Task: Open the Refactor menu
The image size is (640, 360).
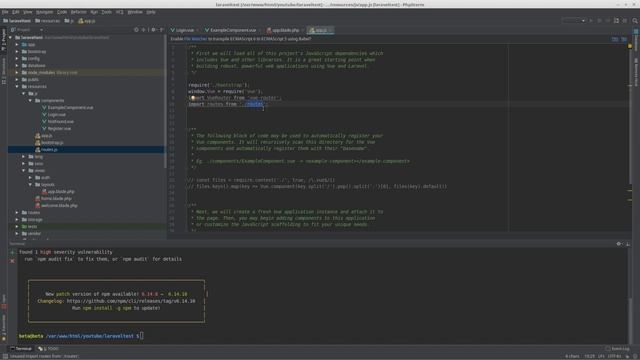Action: pyautogui.click(x=78, y=12)
